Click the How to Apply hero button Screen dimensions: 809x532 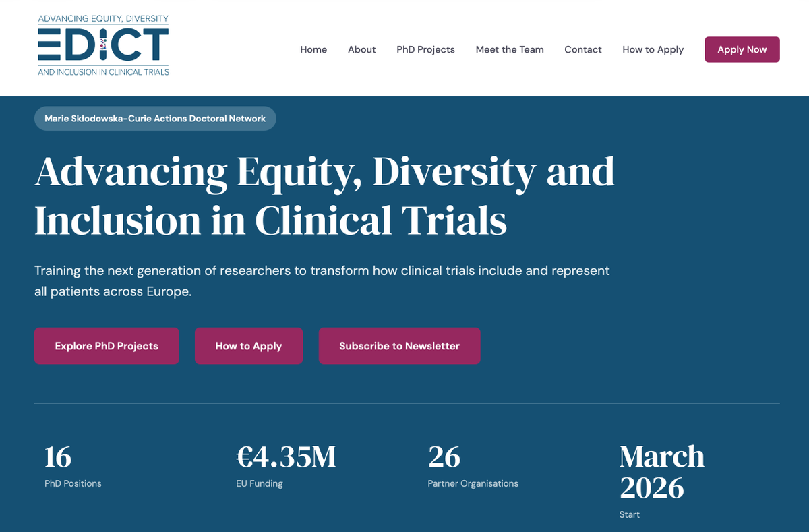[249, 346]
